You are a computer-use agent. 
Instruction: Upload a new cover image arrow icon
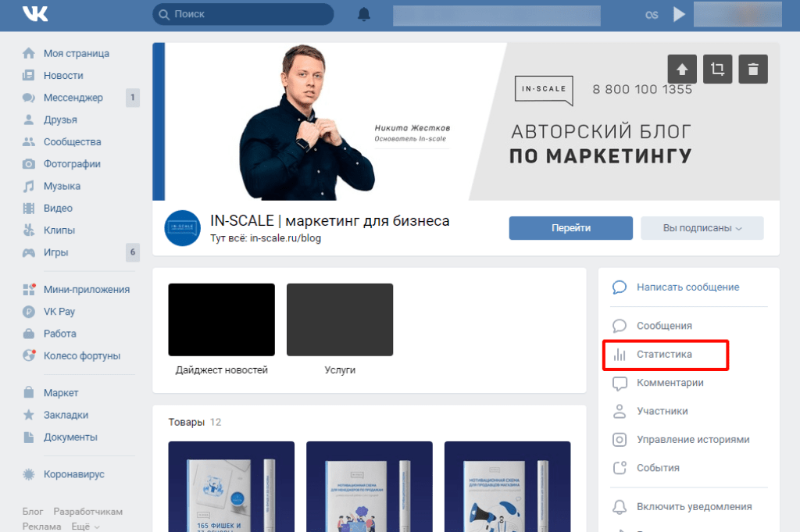coord(682,69)
